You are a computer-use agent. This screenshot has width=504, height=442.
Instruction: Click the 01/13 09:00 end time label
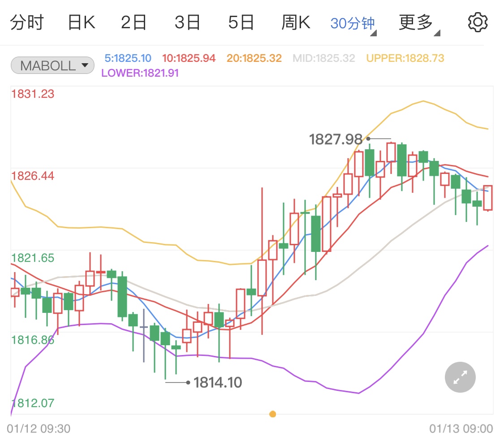pyautogui.click(x=461, y=429)
